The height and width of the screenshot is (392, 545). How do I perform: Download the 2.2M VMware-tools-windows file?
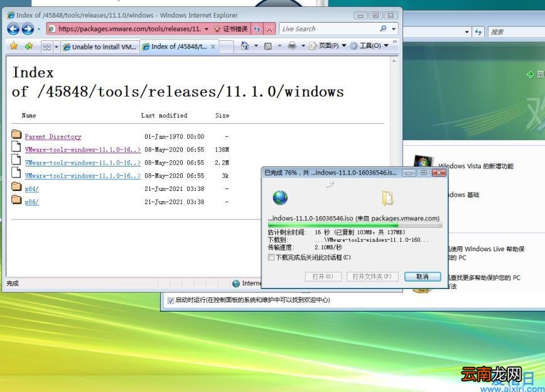pyautogui.click(x=83, y=163)
